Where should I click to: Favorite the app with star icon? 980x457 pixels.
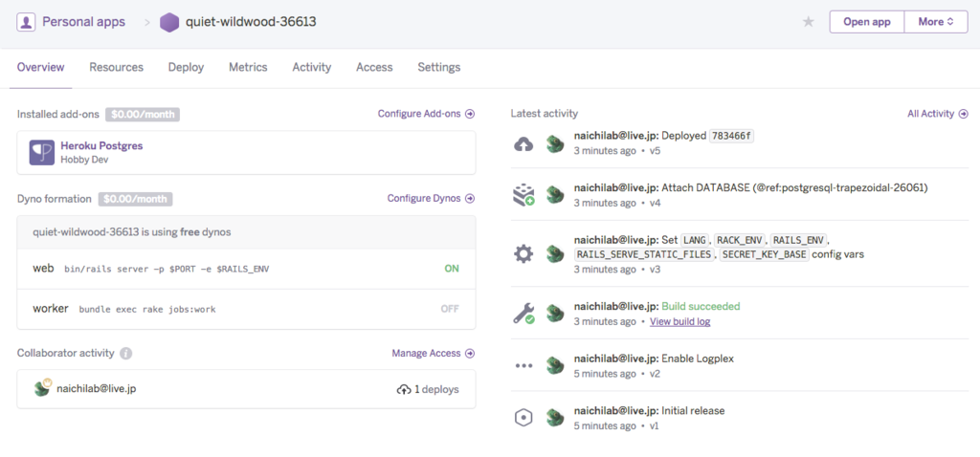pos(808,22)
